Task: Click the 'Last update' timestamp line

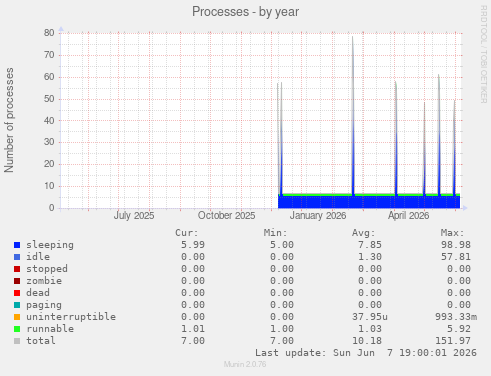Action: pyautogui.click(x=366, y=353)
